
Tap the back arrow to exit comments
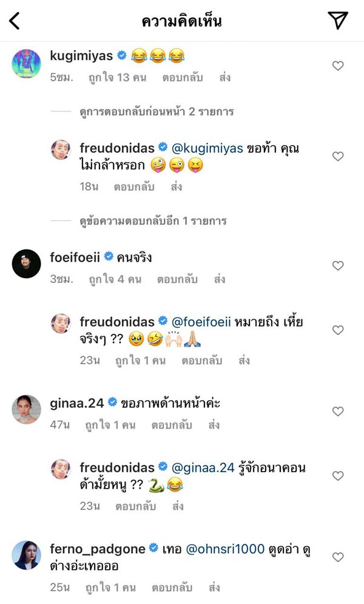(13, 19)
